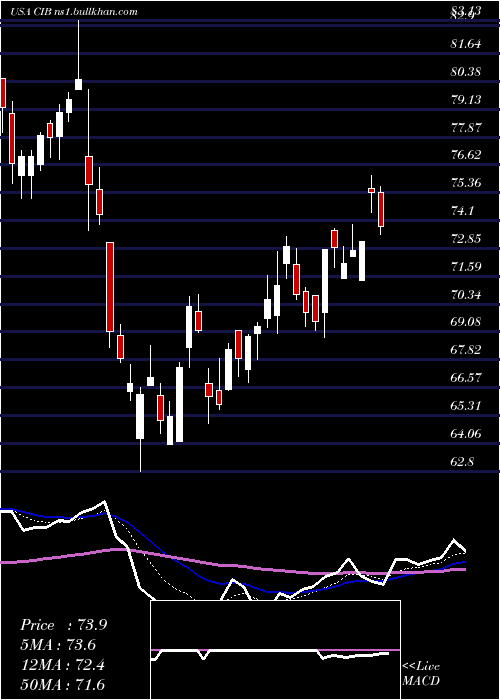Click inside the MACD inset chart panel

pos(275,650)
